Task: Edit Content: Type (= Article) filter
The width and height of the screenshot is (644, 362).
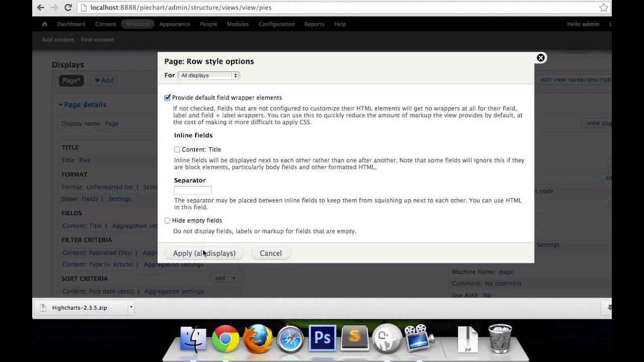Action: [98, 264]
